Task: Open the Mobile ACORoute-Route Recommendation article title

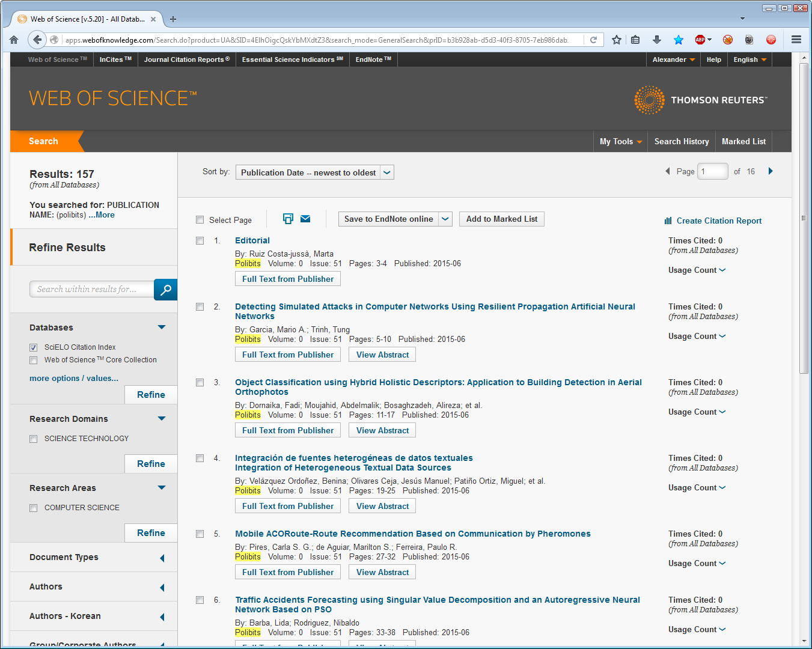Action: click(413, 534)
